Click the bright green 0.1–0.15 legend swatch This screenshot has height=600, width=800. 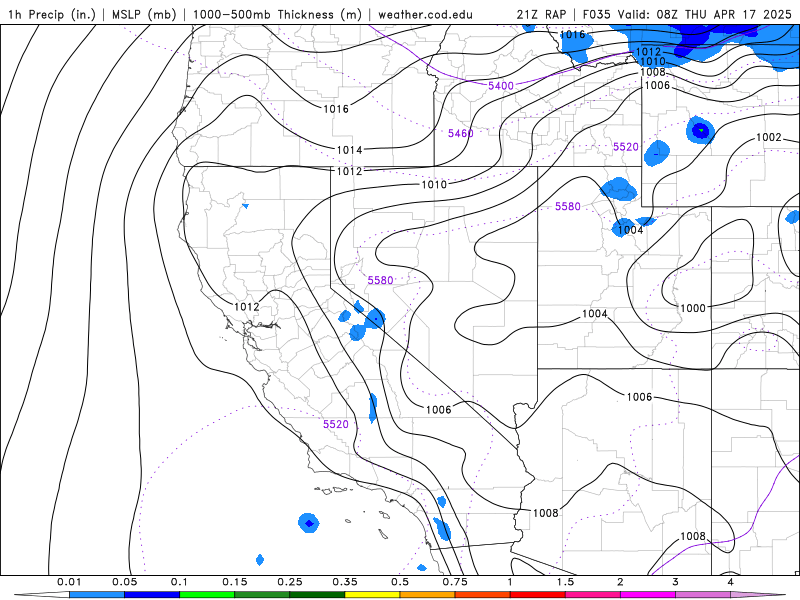207,595
